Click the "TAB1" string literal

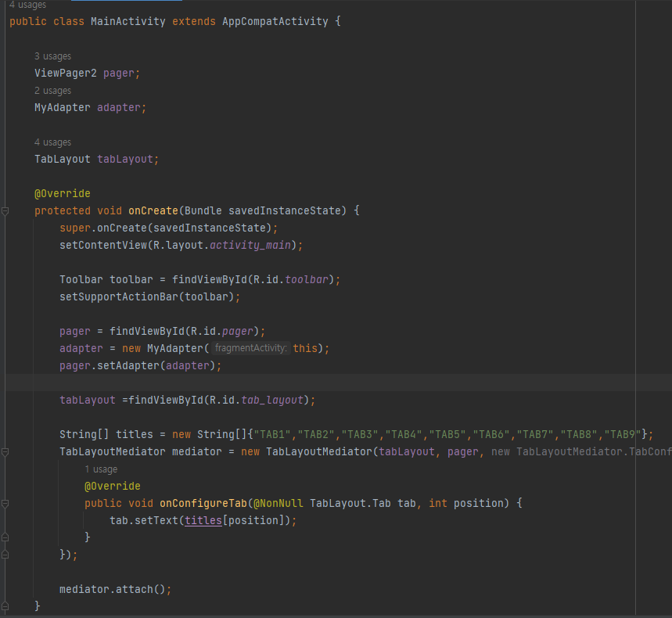pos(272,435)
